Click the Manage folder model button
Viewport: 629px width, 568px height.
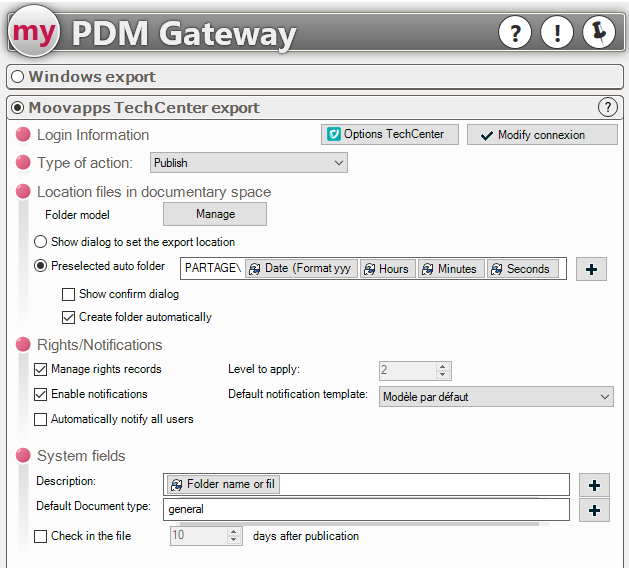click(215, 214)
